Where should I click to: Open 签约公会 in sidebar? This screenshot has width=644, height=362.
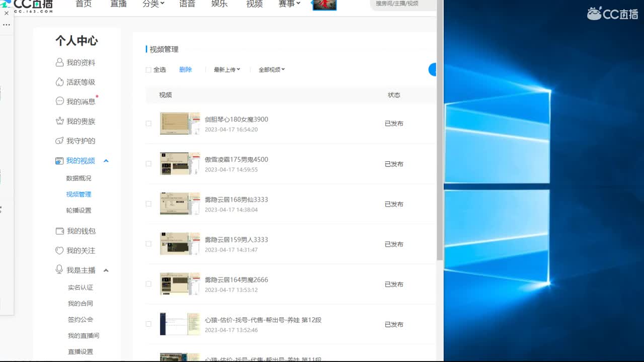pyautogui.click(x=80, y=320)
